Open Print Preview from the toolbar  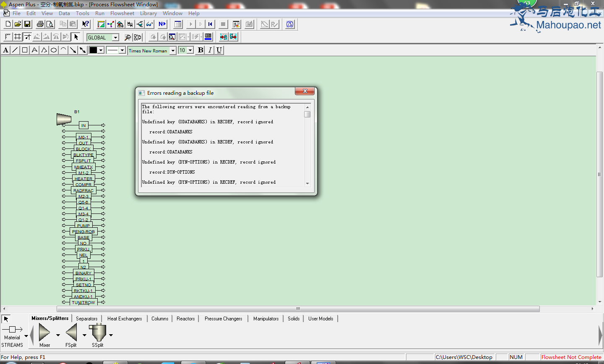pos(50,24)
